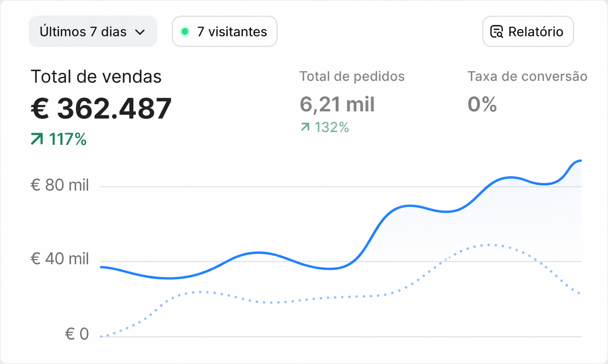Open the time period picker menu
The width and height of the screenshot is (608, 364).
[x=92, y=31]
